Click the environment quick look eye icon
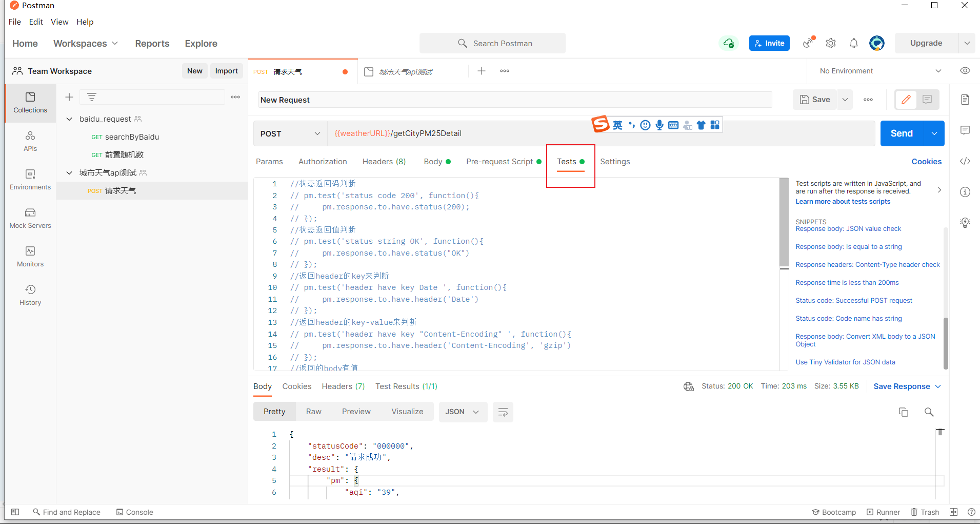 click(x=965, y=71)
